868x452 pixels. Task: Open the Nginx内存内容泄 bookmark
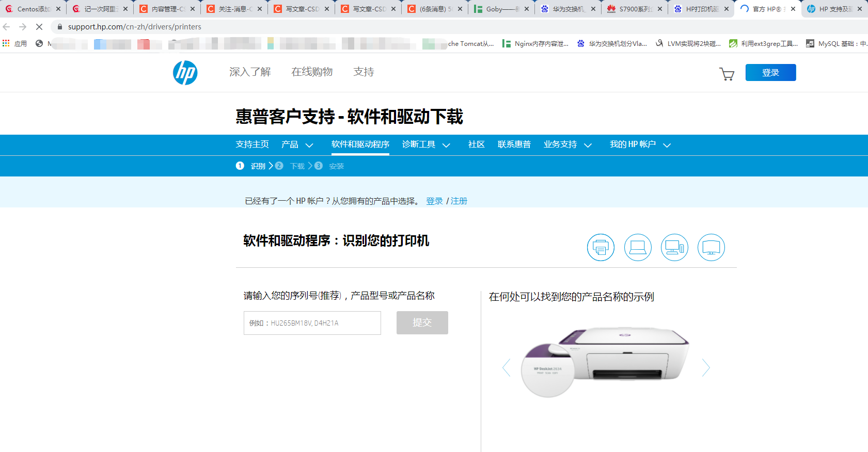(x=535, y=44)
